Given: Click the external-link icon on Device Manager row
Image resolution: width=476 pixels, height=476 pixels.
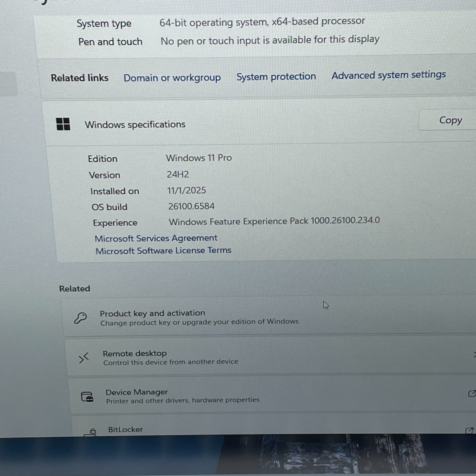Looking at the screenshot, I should pos(472,393).
